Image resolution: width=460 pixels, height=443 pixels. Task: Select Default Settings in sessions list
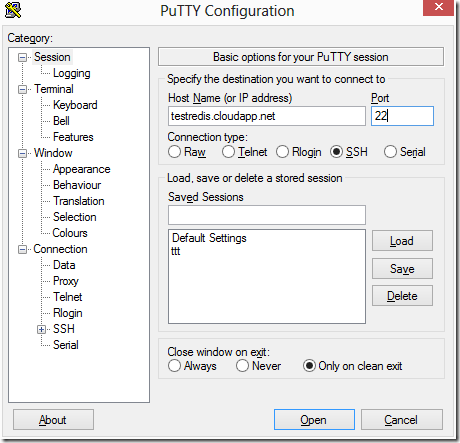click(x=209, y=238)
